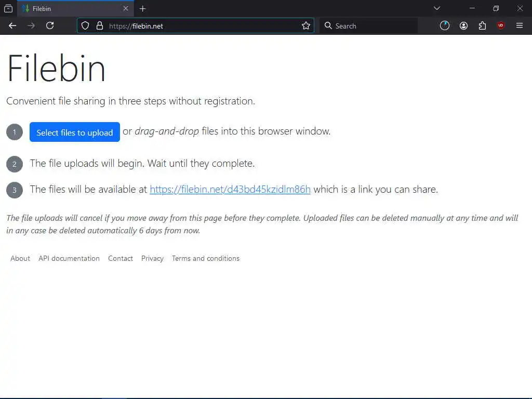Bookmark this page with the star icon
The image size is (532, 399).
(x=305, y=26)
